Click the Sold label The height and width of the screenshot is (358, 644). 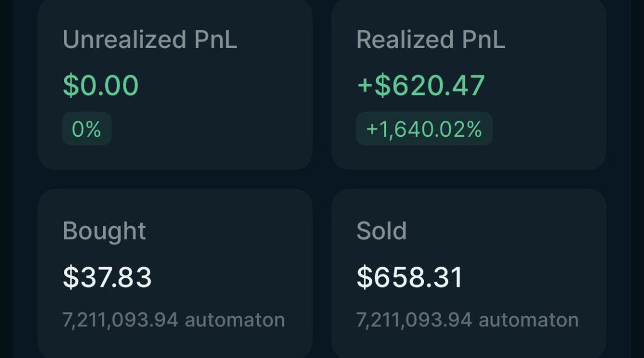click(x=382, y=231)
